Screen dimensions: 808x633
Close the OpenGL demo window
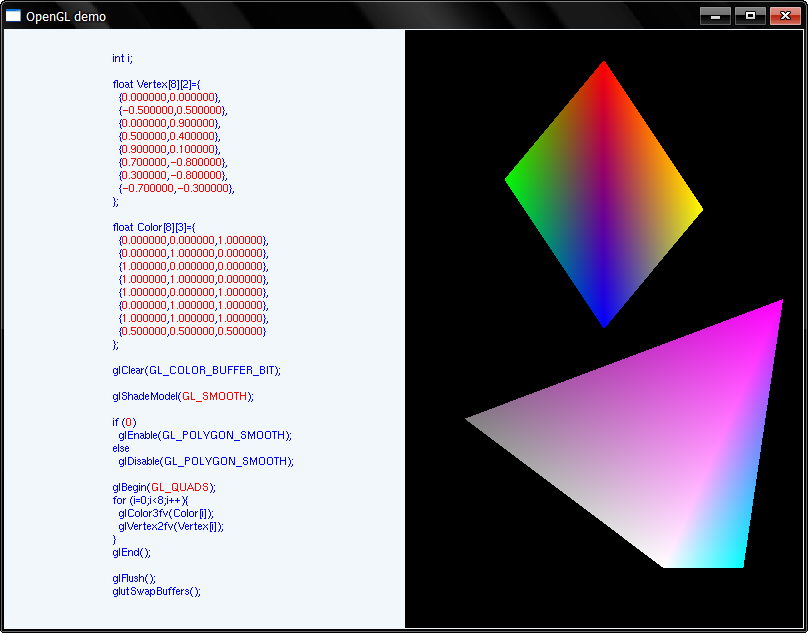(784, 16)
